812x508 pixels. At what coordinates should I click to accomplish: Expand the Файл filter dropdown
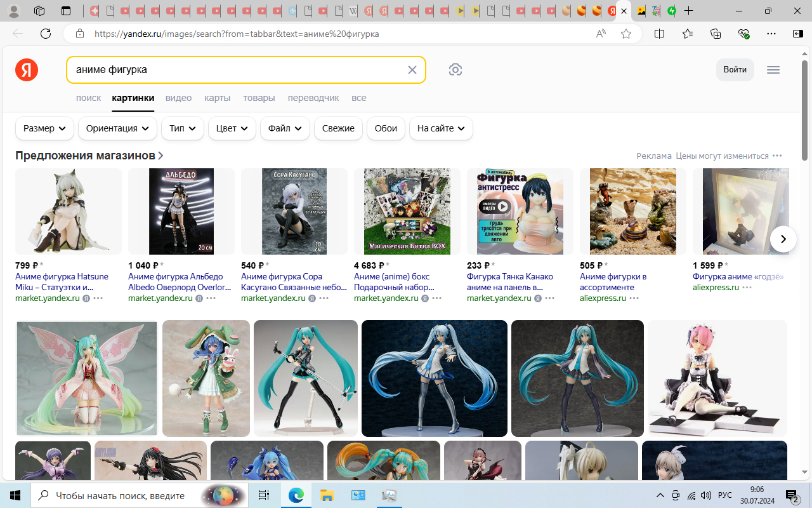point(285,128)
